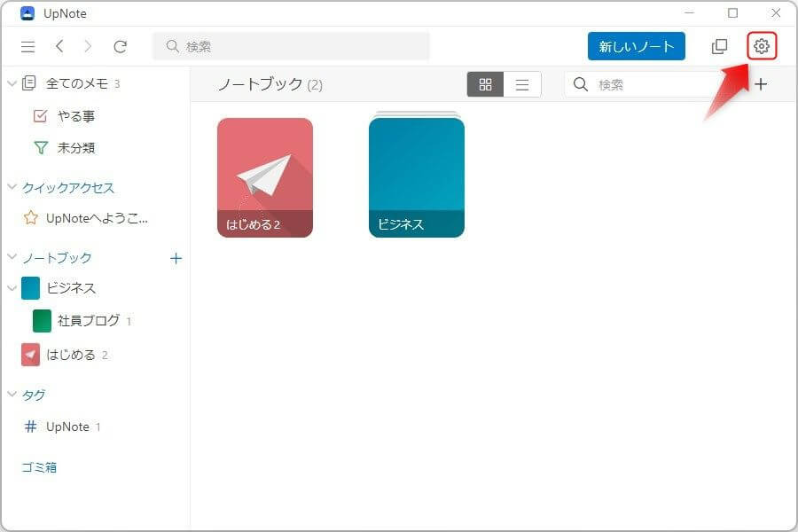Click the やる事 checkbox icon
Viewport: 798px width, 532px height.
tap(40, 116)
